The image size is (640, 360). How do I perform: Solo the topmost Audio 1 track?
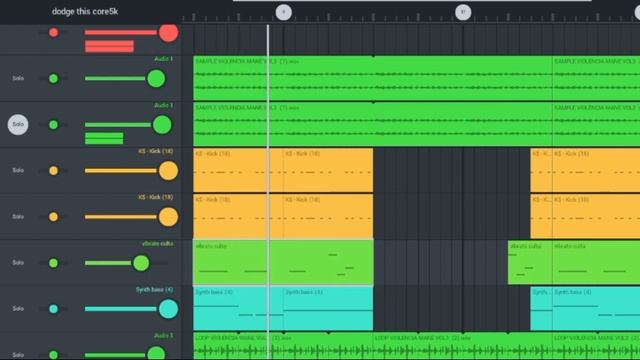pyautogui.click(x=18, y=78)
